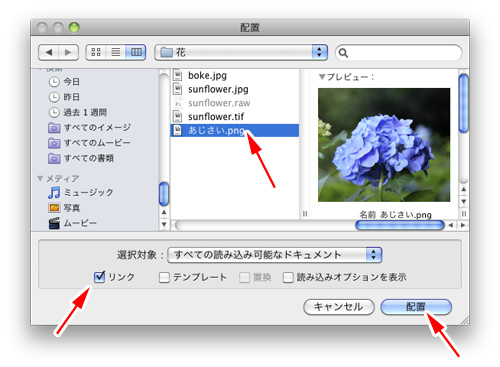Open the 花 folder location dropdown
This screenshot has width=500, height=367.
[x=241, y=52]
